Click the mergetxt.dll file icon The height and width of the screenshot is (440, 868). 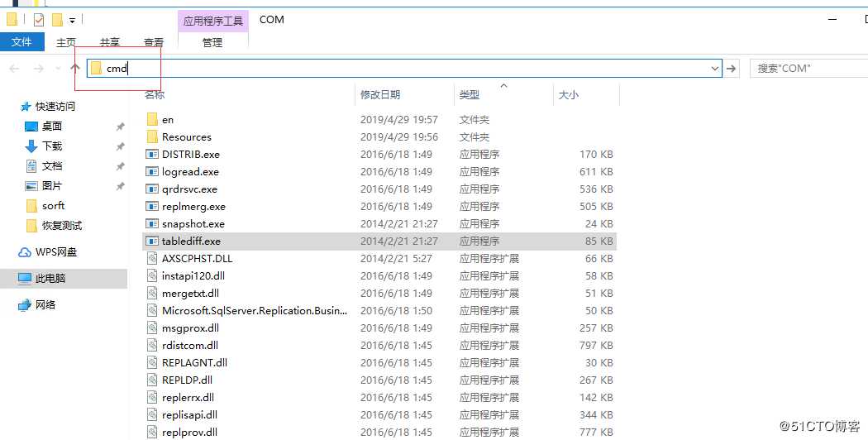(152, 293)
